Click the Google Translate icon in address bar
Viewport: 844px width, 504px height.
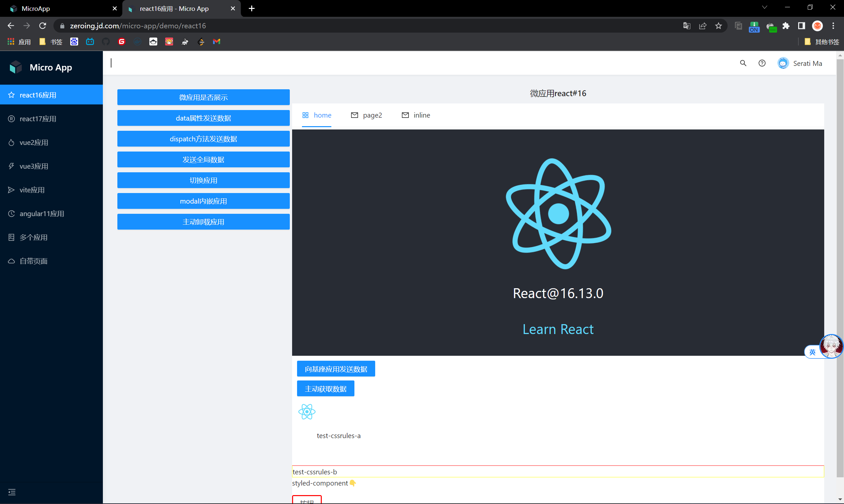pos(687,26)
